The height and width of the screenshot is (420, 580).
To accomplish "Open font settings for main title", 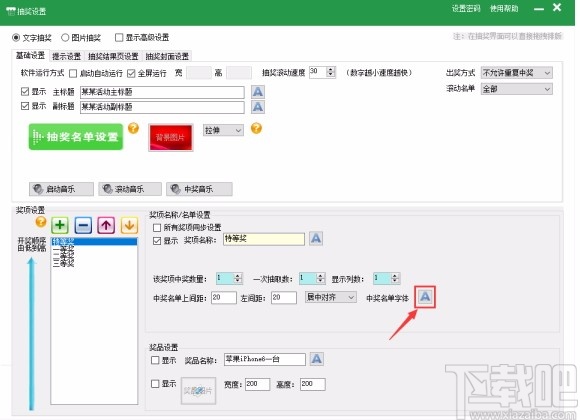I will click(258, 92).
